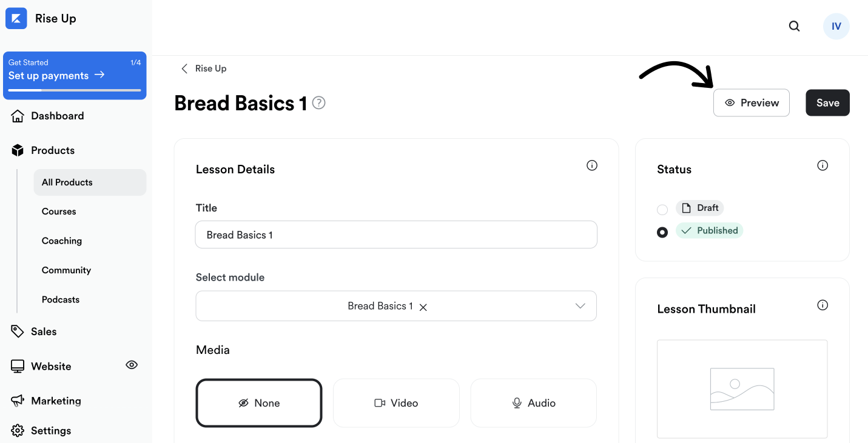868x443 pixels.
Task: Click the Lesson Thumbnail info icon
Action: point(823,305)
